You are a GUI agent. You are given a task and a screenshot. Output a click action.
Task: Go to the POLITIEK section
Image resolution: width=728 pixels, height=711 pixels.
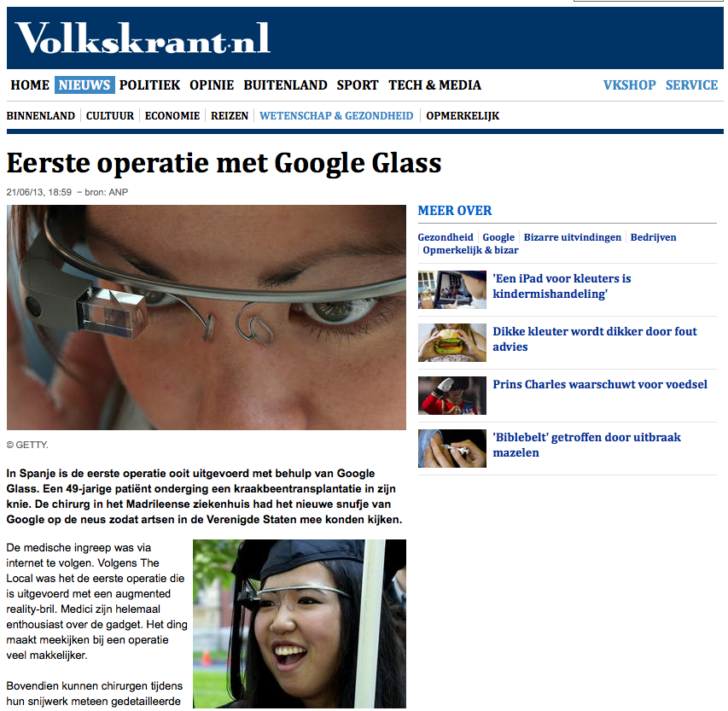[x=149, y=85]
